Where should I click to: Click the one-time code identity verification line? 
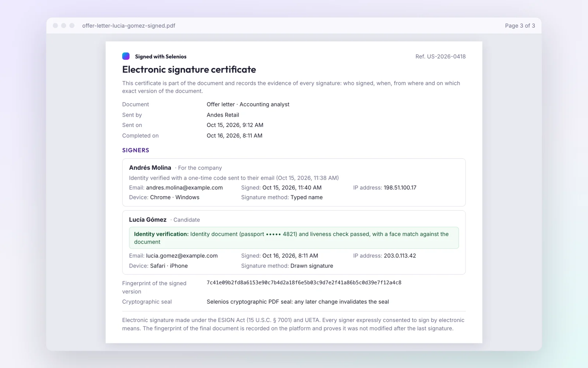234,178
